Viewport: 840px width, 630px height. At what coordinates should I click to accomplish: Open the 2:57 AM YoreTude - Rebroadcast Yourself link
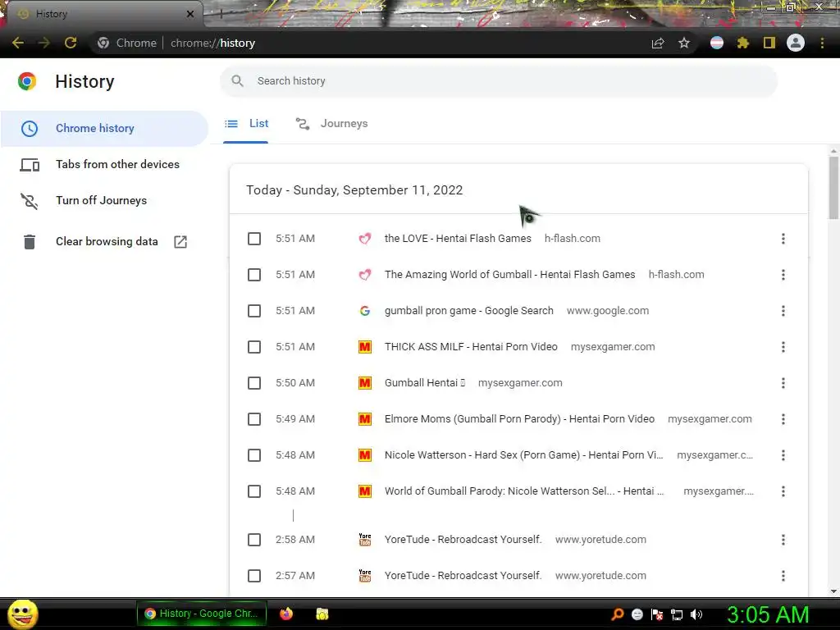point(463,576)
